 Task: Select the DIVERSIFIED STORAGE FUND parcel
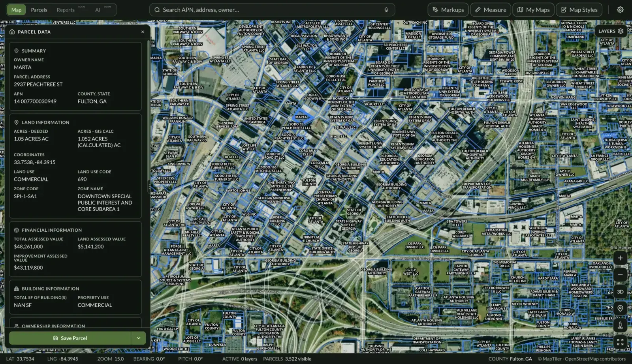click(441, 36)
